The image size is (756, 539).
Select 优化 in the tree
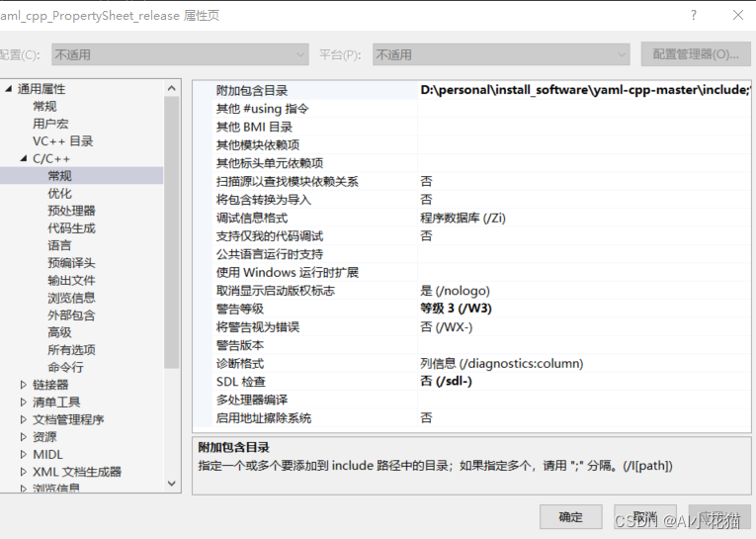(59, 193)
